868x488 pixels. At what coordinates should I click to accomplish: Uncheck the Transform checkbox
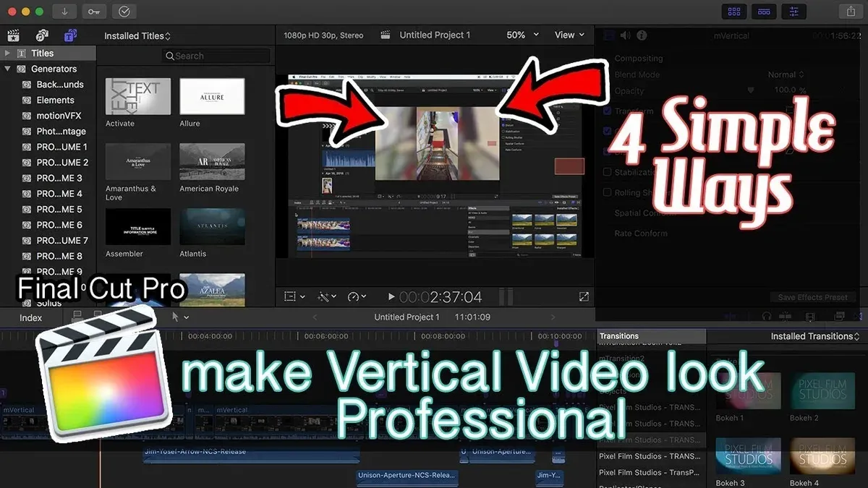pyautogui.click(x=608, y=111)
